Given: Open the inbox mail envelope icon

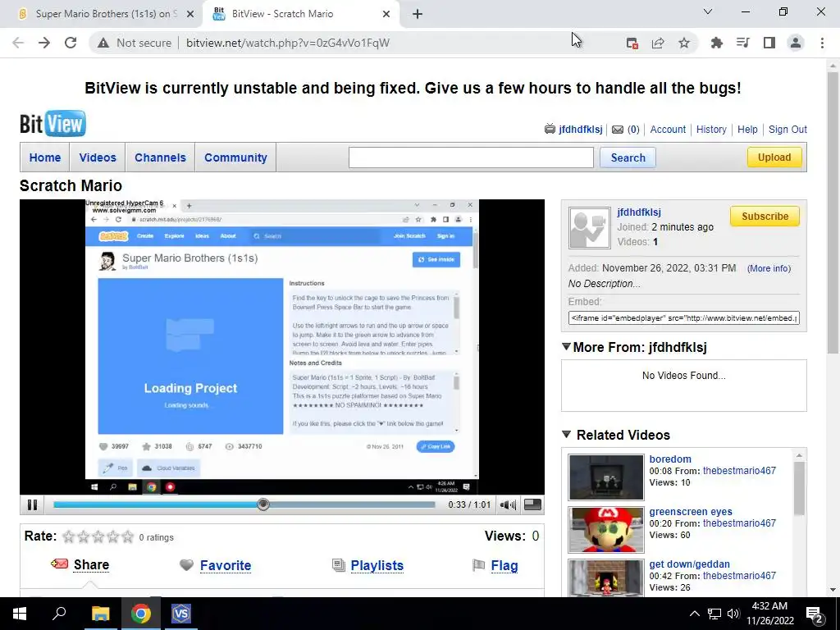Looking at the screenshot, I should click(x=618, y=129).
